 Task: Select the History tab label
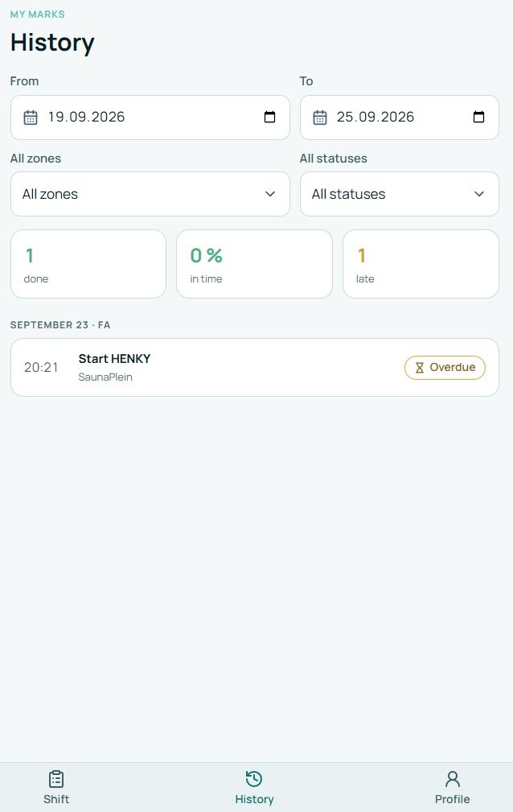254,799
